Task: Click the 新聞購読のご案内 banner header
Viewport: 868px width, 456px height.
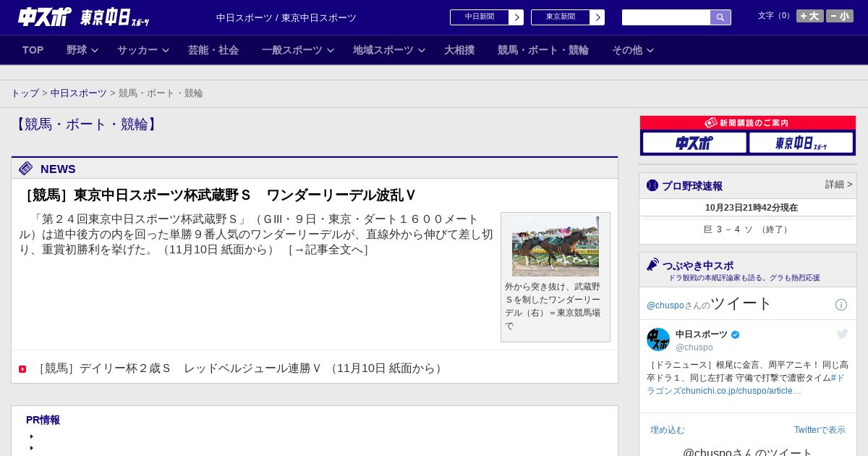Action: (747, 123)
